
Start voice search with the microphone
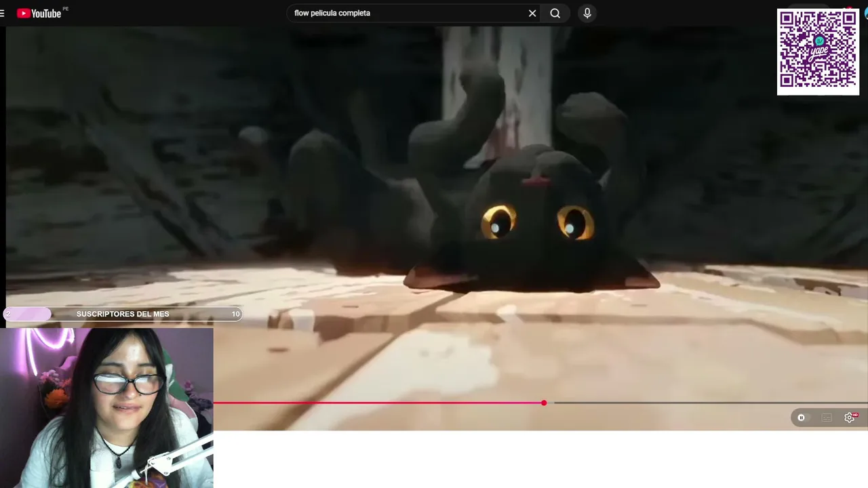(587, 13)
